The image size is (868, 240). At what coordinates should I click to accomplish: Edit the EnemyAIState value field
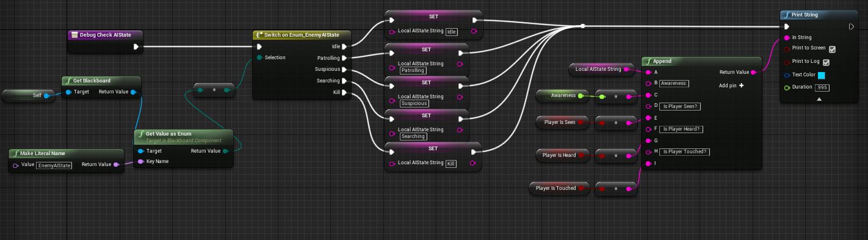pyautogui.click(x=54, y=165)
